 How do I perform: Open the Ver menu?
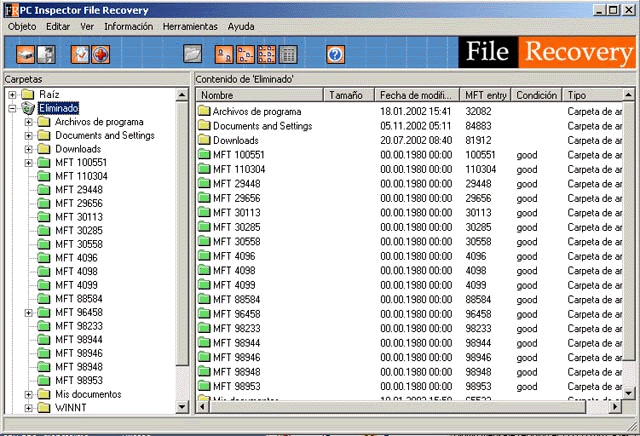coord(87,27)
